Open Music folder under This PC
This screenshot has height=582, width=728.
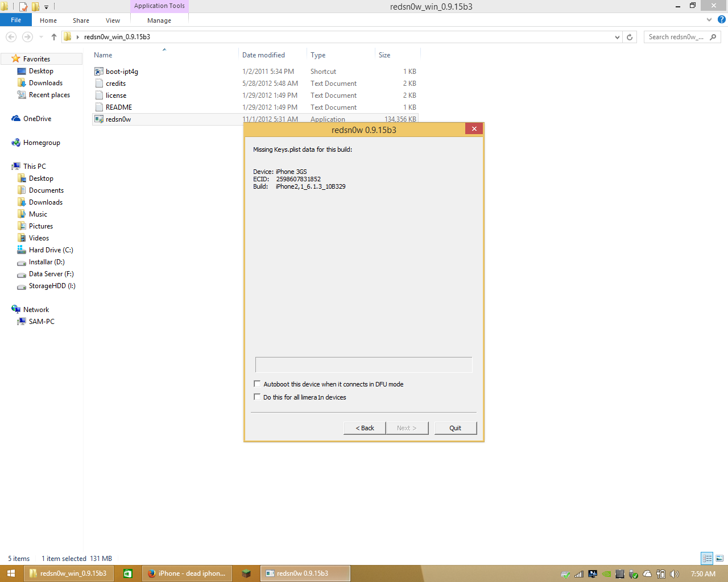(x=38, y=214)
